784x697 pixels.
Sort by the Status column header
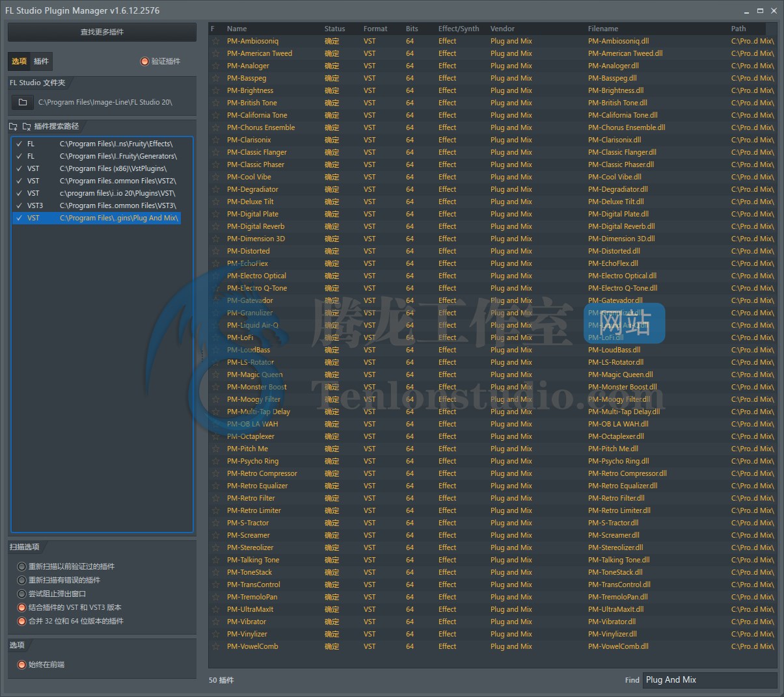(334, 29)
